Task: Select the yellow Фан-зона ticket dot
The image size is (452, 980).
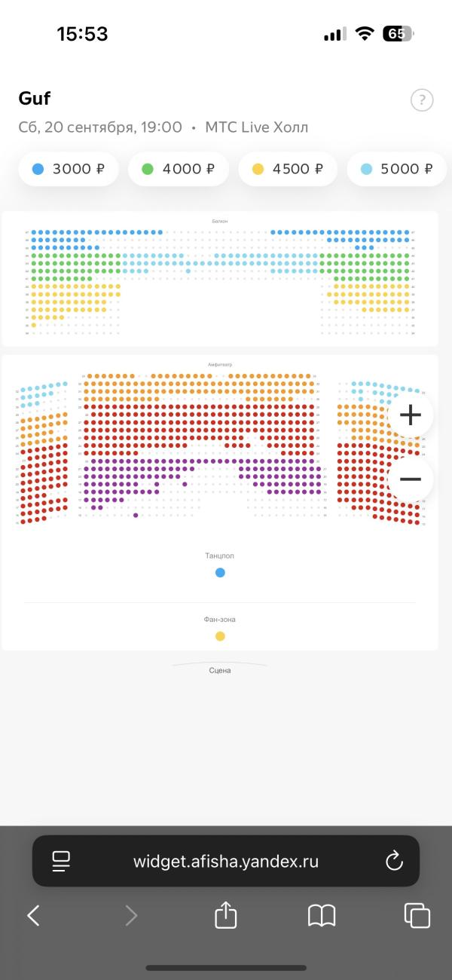Action: (x=220, y=636)
